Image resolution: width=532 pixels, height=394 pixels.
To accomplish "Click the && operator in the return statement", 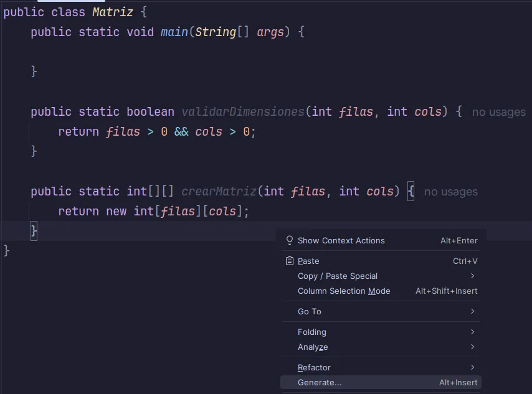I will click(x=181, y=132).
